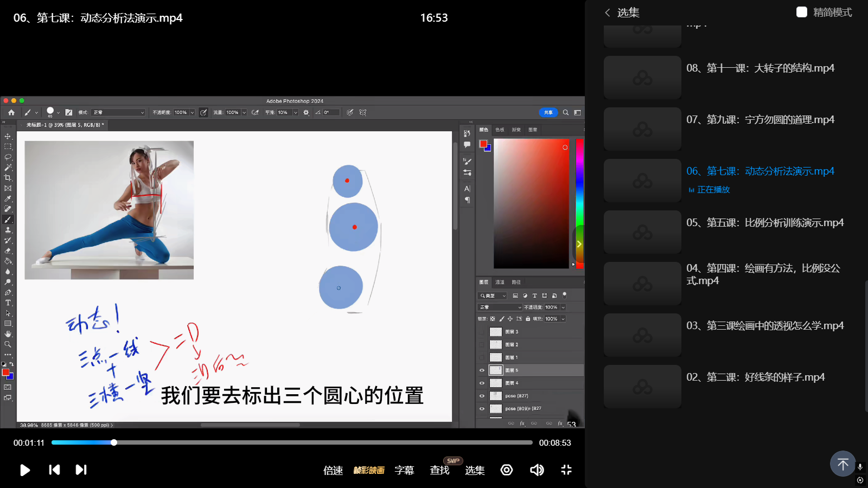
Task: Switch to the 路径 paths tab
Action: click(x=516, y=282)
